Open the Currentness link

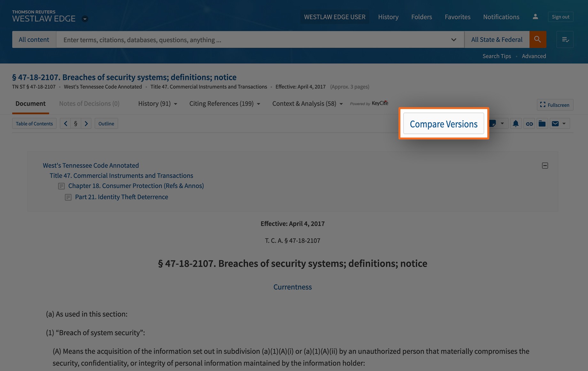click(x=292, y=287)
